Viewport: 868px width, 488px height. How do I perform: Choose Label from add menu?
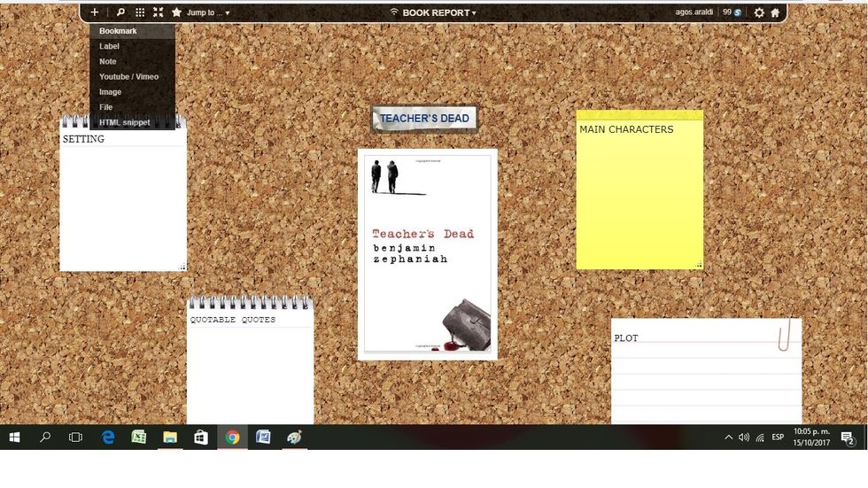(132, 46)
